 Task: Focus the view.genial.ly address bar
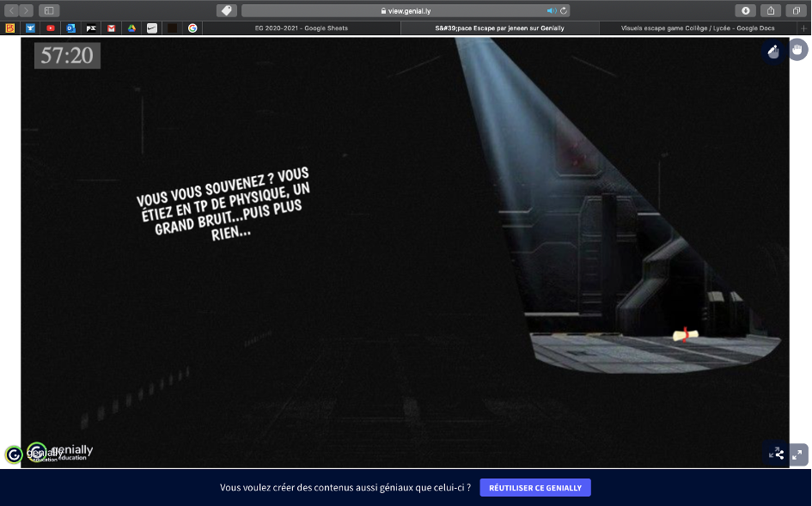[x=406, y=11]
